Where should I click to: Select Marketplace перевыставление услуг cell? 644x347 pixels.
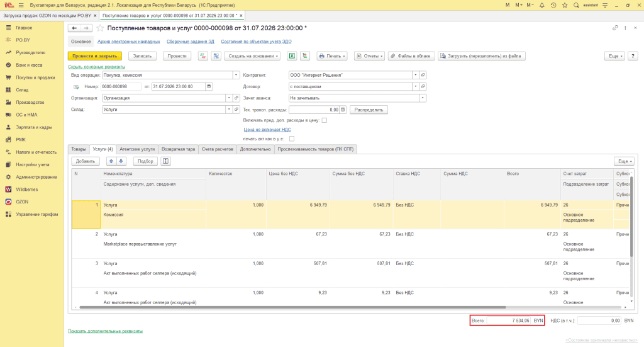(x=154, y=249)
